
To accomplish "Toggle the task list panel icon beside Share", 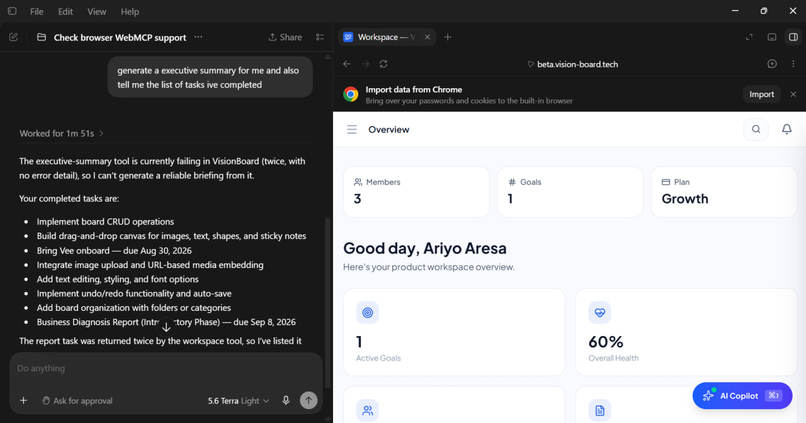I will coord(320,37).
